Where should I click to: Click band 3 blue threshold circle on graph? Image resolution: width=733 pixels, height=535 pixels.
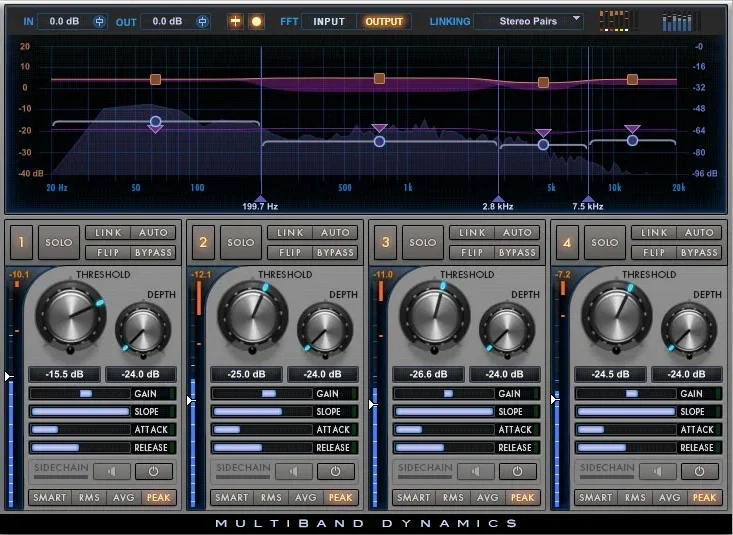[543, 145]
